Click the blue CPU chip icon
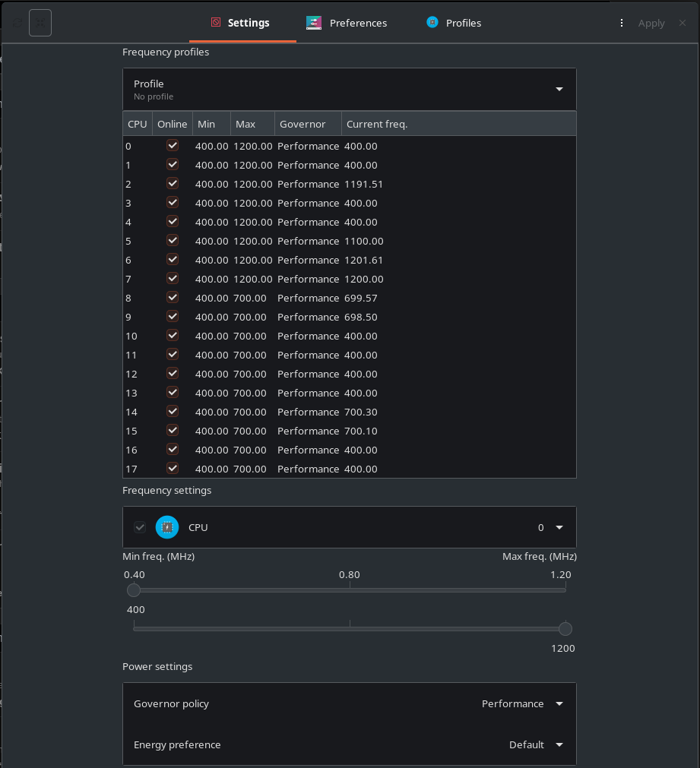 (x=167, y=527)
